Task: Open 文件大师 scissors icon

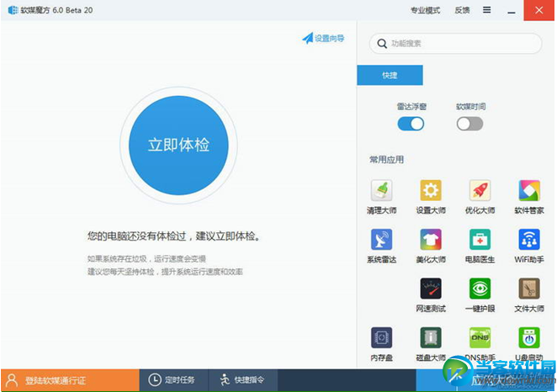Action: (529, 289)
